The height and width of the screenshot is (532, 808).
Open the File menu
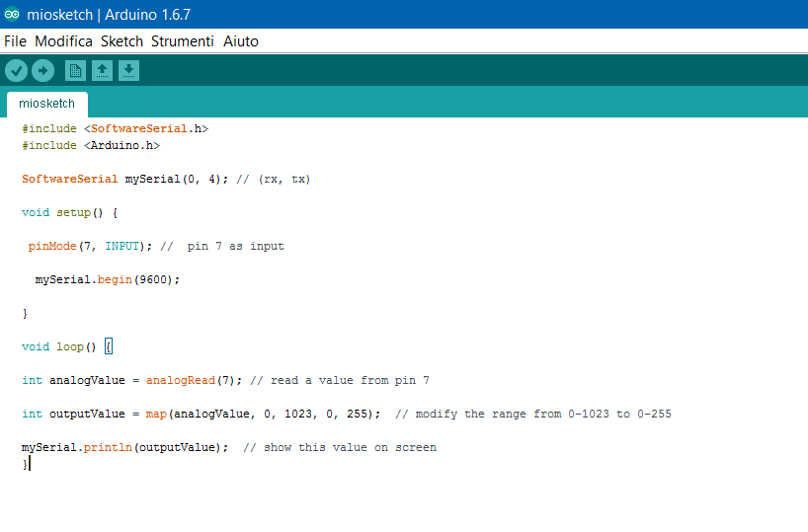15,41
